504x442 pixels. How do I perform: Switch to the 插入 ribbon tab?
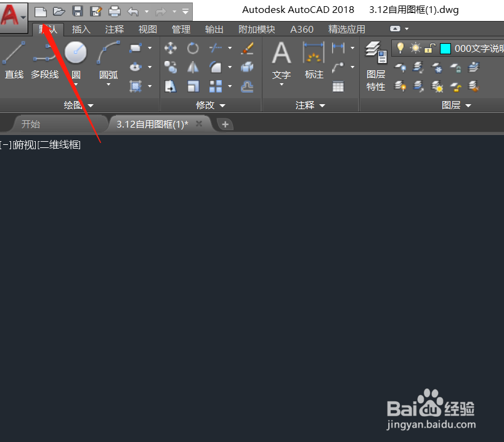tap(81, 29)
